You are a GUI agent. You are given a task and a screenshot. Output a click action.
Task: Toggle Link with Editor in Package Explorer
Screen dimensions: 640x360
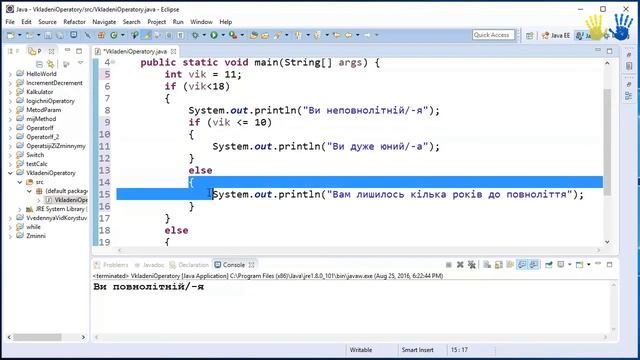point(50,64)
